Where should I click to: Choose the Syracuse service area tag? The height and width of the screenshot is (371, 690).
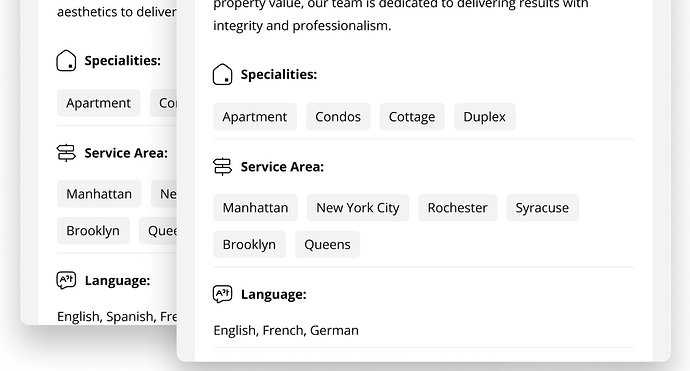coord(543,208)
